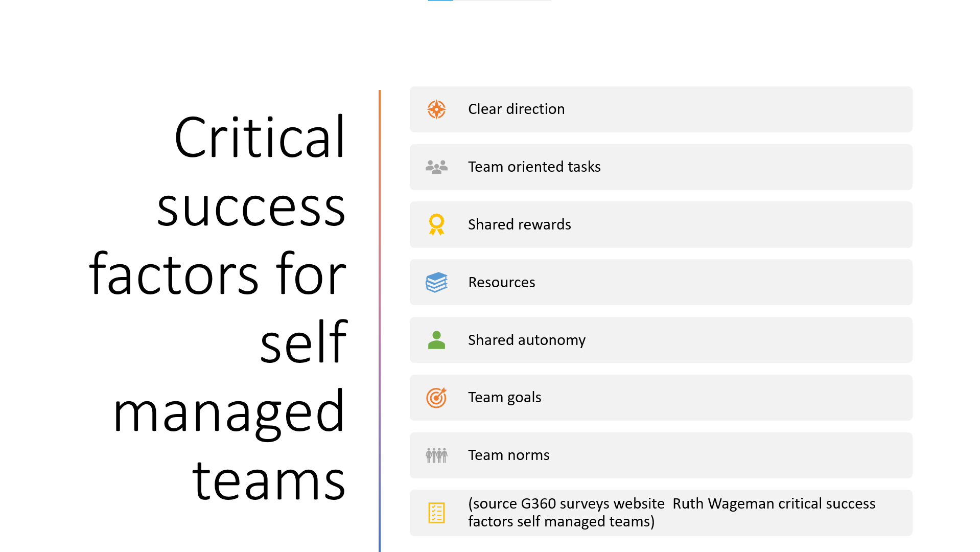Select the award ribbon icon beside Shared rewards
The image size is (980, 552).
tap(436, 225)
